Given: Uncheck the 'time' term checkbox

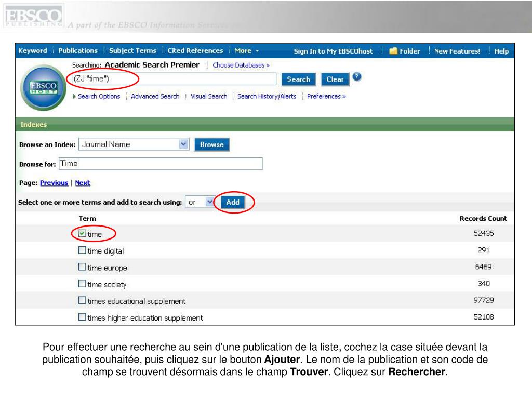Looking at the screenshot, I should coord(82,233).
